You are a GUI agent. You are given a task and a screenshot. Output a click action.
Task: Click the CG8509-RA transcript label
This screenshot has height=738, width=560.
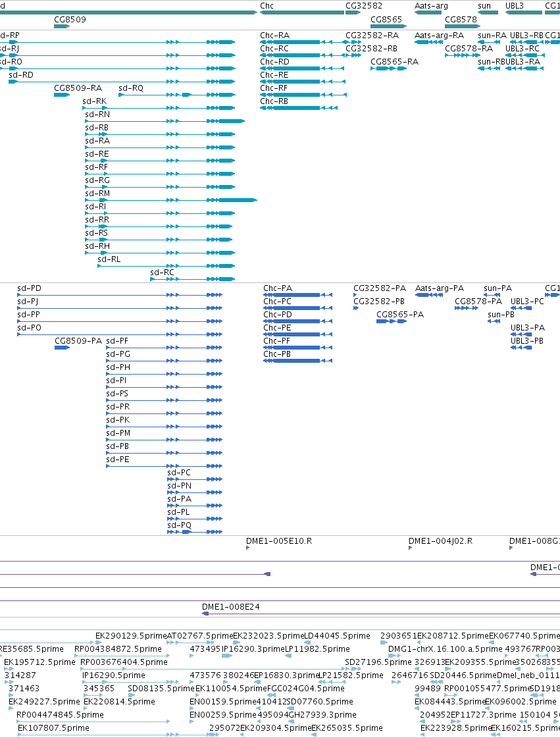pyautogui.click(x=78, y=88)
